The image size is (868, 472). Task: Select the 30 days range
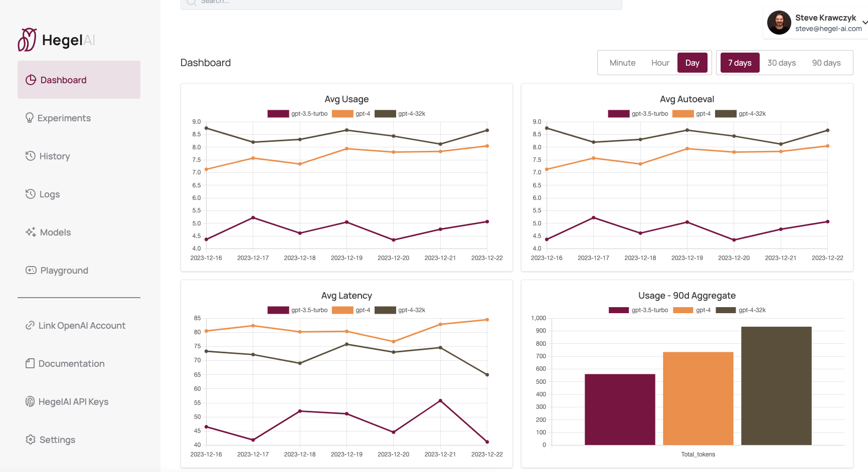(x=782, y=63)
